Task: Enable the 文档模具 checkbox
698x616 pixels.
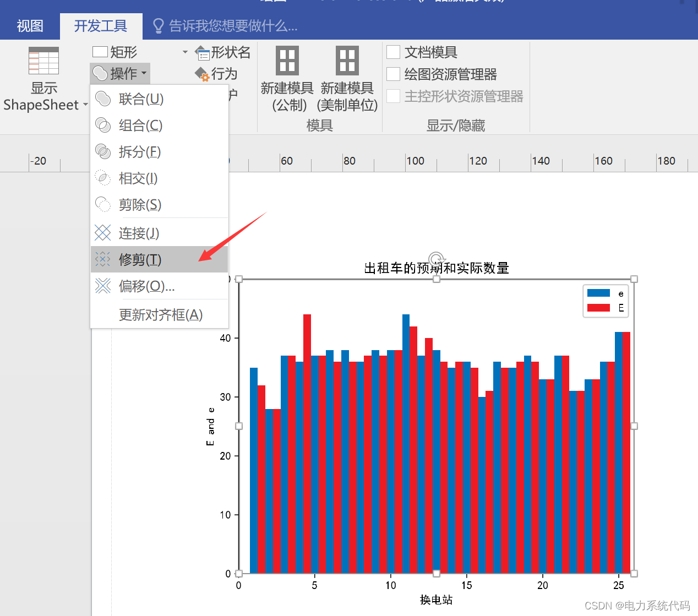Action: click(x=393, y=51)
